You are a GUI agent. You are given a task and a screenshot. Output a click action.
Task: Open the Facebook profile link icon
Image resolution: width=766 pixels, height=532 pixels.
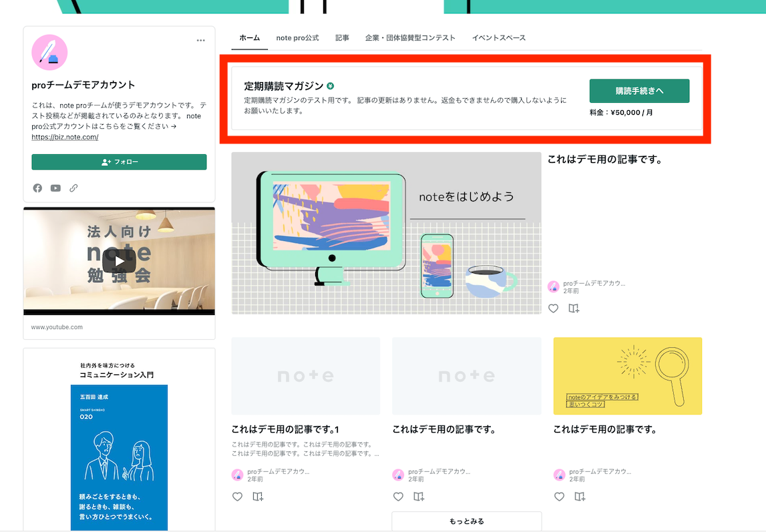[x=37, y=188]
